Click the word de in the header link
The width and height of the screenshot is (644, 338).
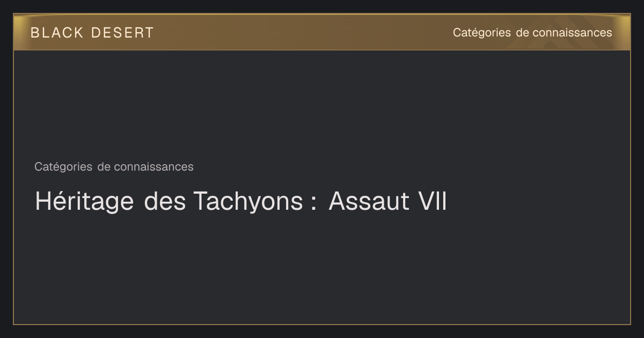pyautogui.click(x=522, y=33)
